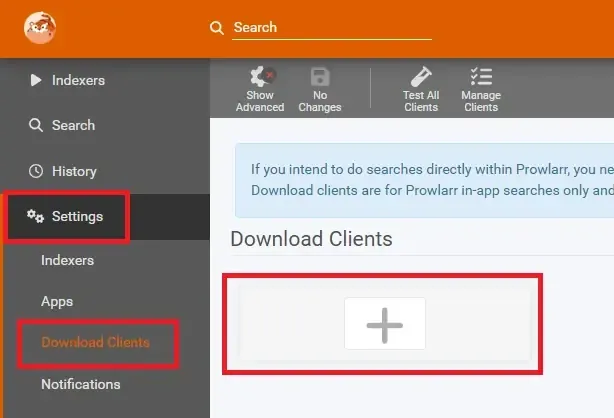Select Download Clients in Settings submenu
The width and height of the screenshot is (614, 418).
[95, 342]
